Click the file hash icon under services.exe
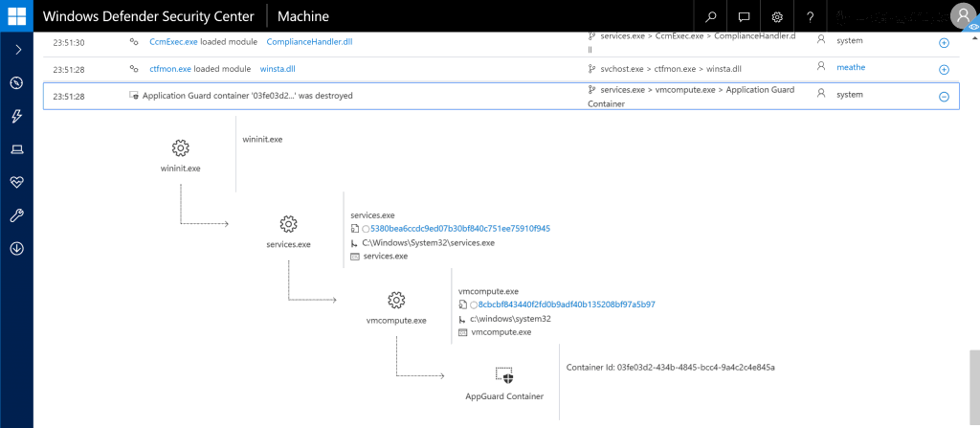The image size is (980, 428). point(355,229)
